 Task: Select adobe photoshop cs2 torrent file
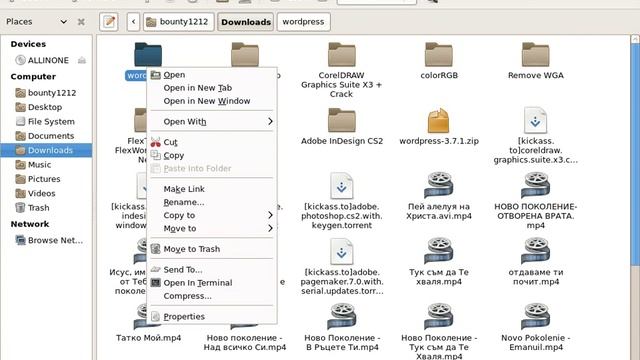[x=342, y=201]
